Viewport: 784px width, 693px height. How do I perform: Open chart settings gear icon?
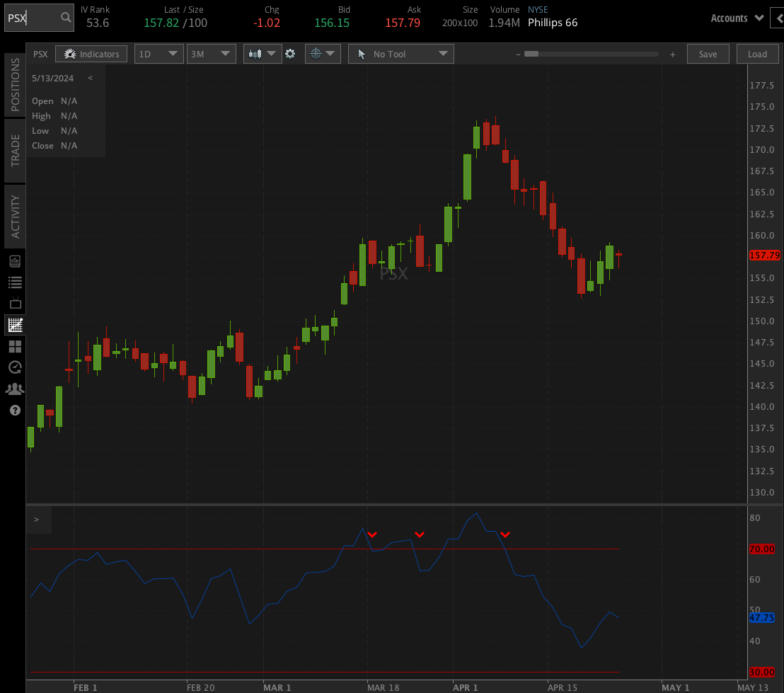[x=290, y=54]
